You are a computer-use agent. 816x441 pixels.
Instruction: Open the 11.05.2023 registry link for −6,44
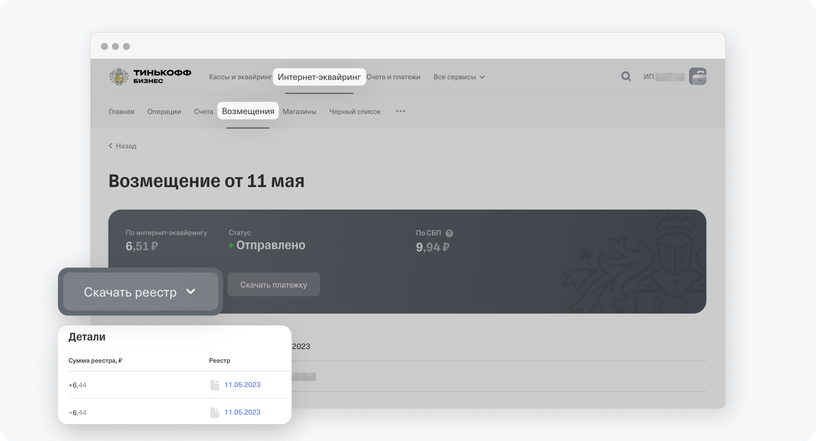coord(243,412)
